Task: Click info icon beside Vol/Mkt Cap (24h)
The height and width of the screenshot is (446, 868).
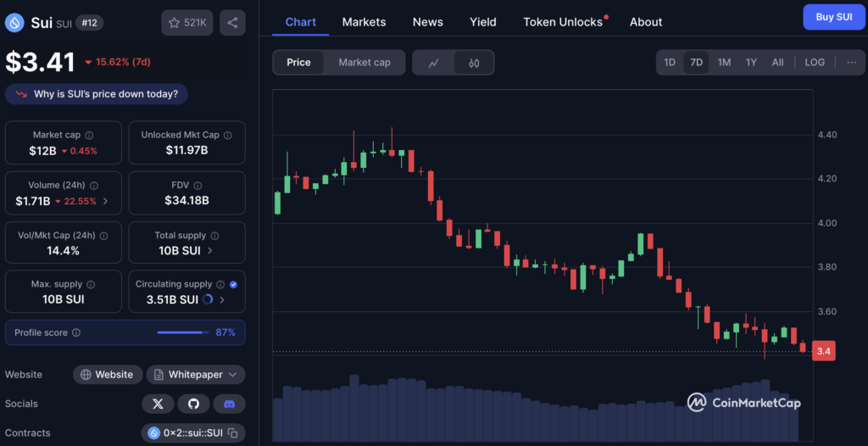Action: tap(103, 236)
